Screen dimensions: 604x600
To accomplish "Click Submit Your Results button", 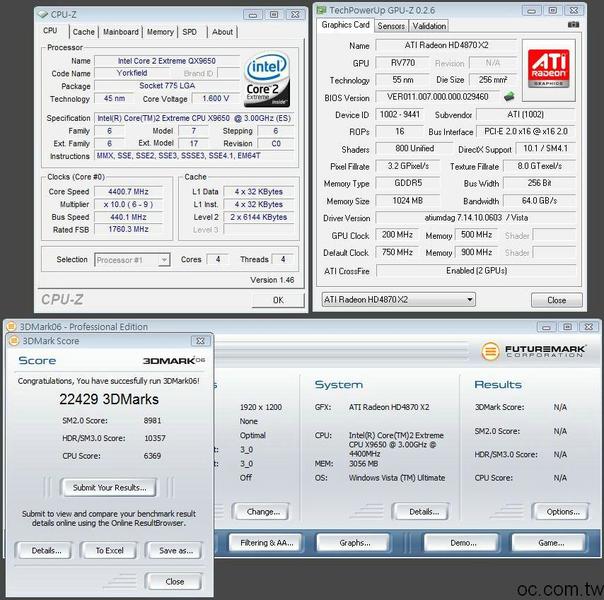I will [x=109, y=488].
